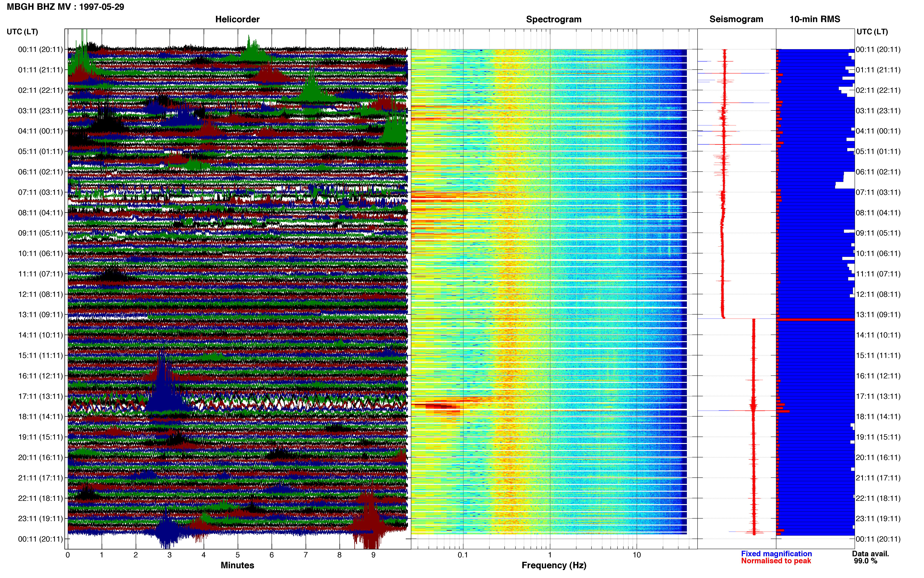Click spectrogram frequency tick '0.1'
Image resolution: width=924 pixels, height=578 pixels.
pyautogui.click(x=463, y=555)
